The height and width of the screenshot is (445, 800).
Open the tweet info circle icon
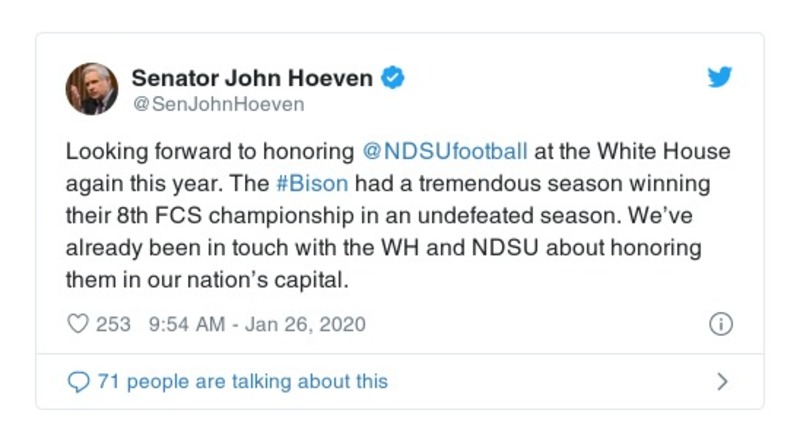tap(721, 324)
